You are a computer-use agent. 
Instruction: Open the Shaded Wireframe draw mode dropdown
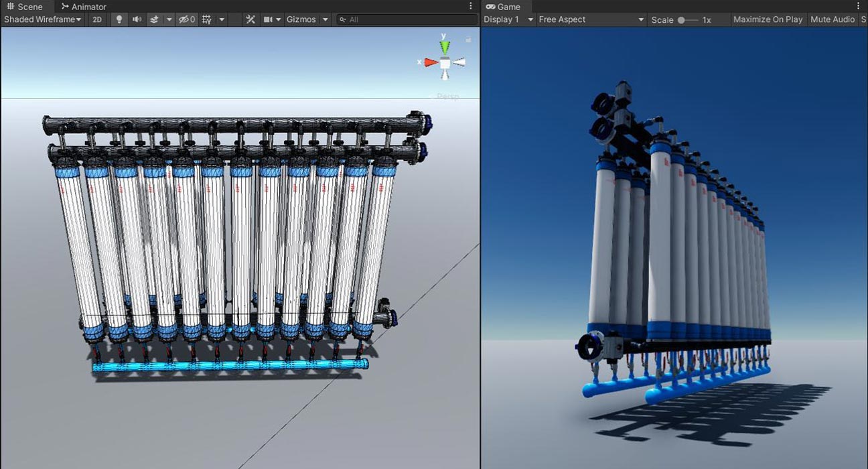click(x=42, y=19)
